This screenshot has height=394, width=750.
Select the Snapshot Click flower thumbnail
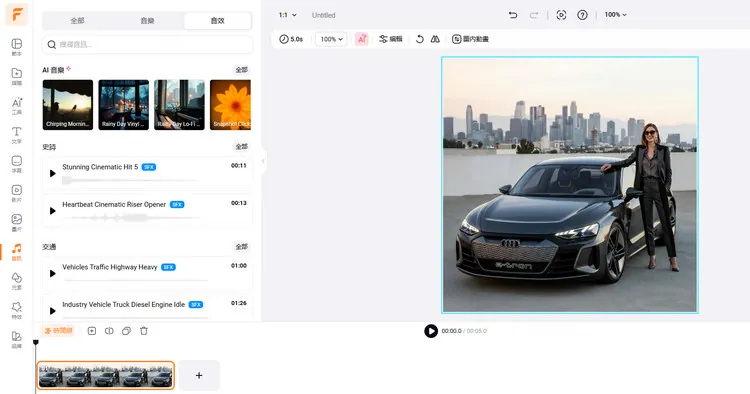230,105
